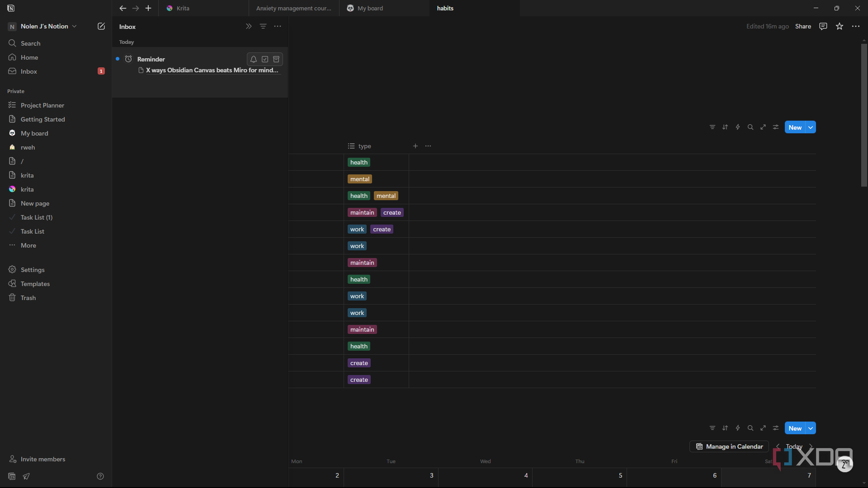Mark Reminder notification as read
The width and height of the screenshot is (868, 488).
(x=265, y=59)
